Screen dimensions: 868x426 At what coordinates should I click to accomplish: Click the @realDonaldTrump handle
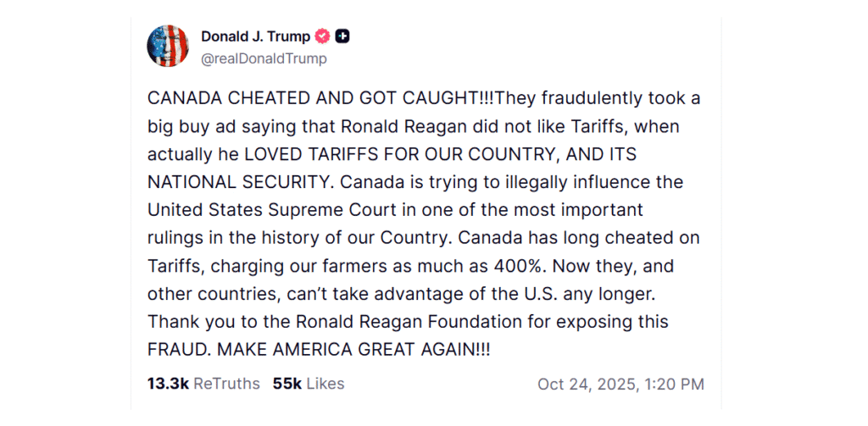coord(264,58)
